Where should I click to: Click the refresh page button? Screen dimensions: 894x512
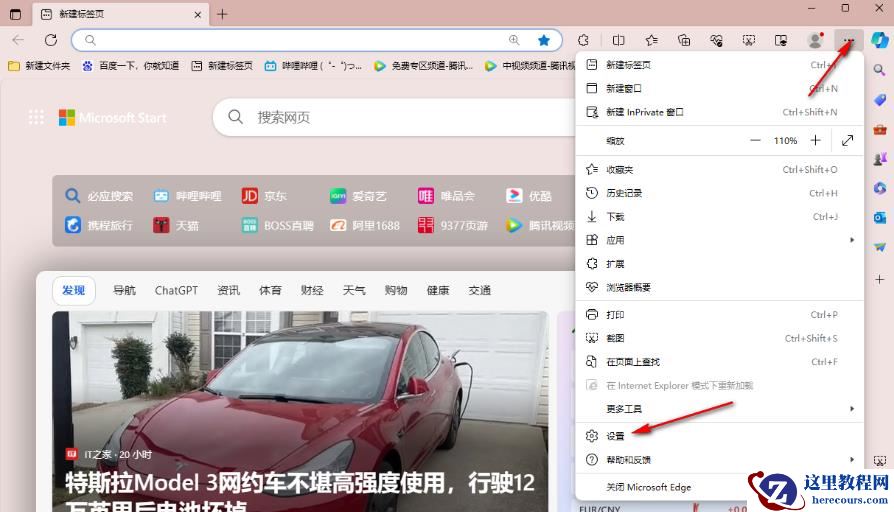click(x=51, y=40)
